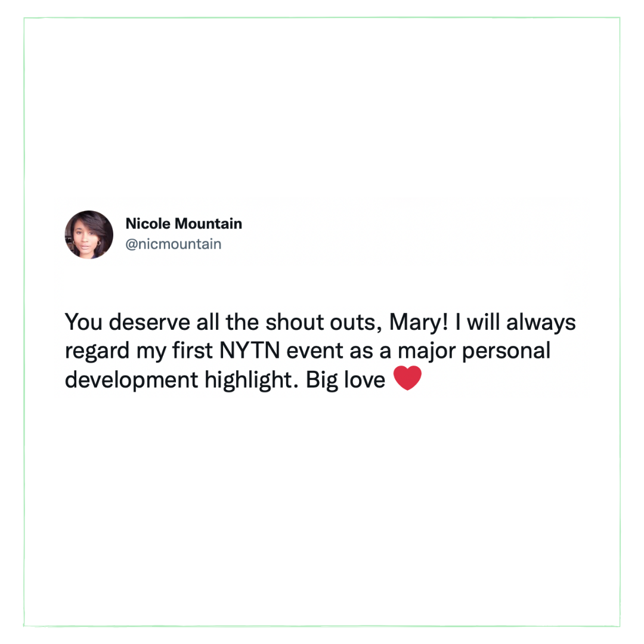Image resolution: width=644 pixels, height=644 pixels.
Task: Select the word "personal" in the tweet
Action: (x=506, y=351)
